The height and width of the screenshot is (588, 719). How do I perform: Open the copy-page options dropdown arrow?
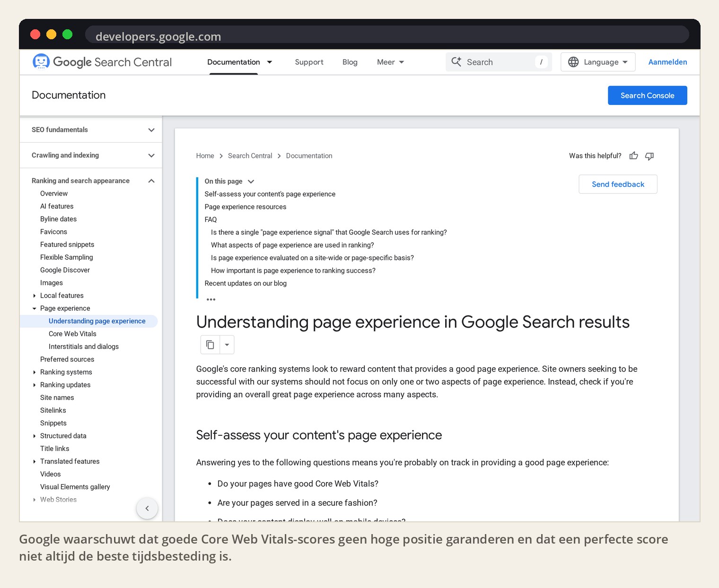tap(227, 345)
